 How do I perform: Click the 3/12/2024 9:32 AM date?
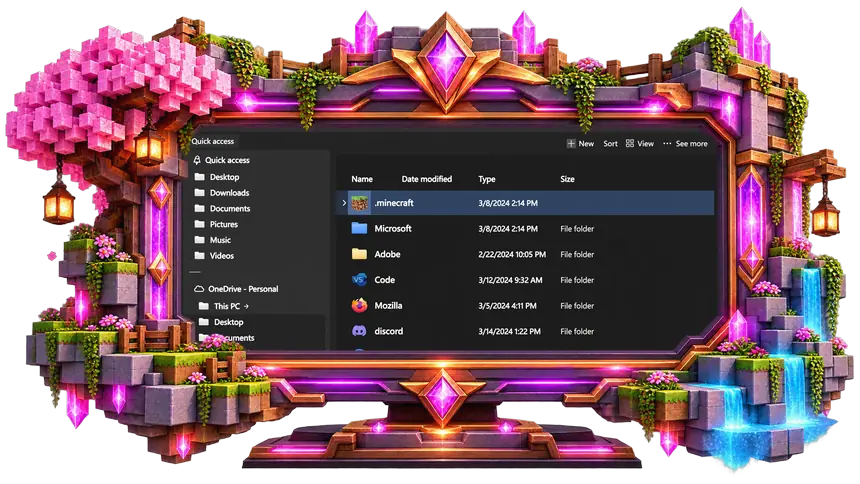[x=510, y=280]
